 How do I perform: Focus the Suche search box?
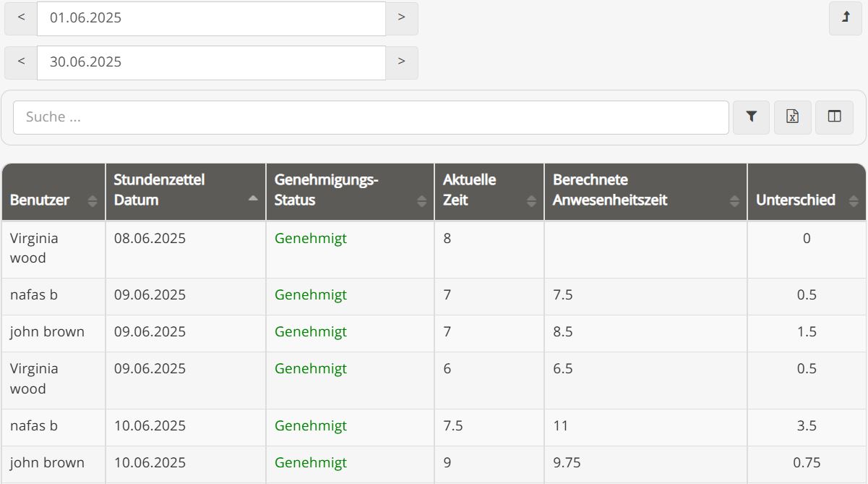[x=371, y=117]
